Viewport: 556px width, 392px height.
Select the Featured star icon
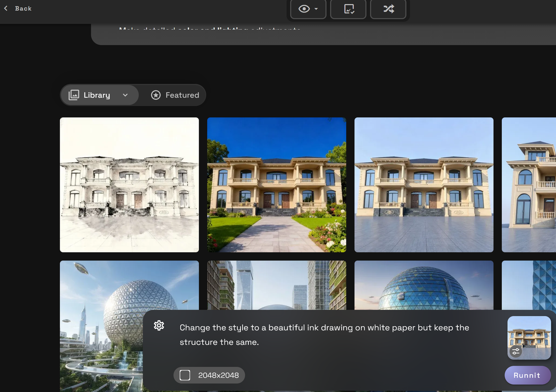click(x=156, y=95)
